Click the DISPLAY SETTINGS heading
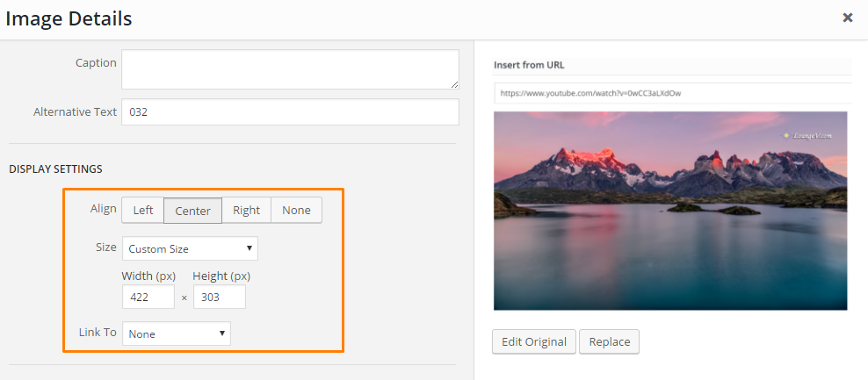This screenshot has width=868, height=380. [x=55, y=168]
